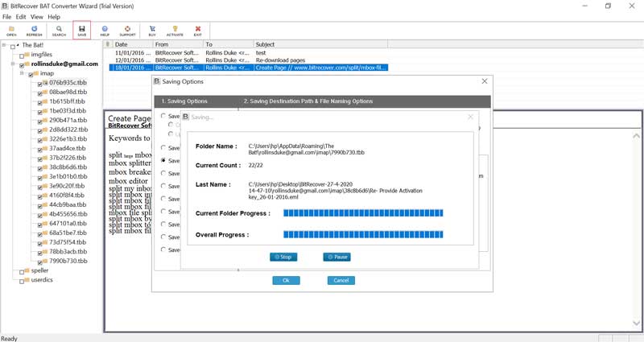This screenshot has height=342, width=644.
Task: Toggle checkbox for The Bat! root folder
Action: pos(13,47)
